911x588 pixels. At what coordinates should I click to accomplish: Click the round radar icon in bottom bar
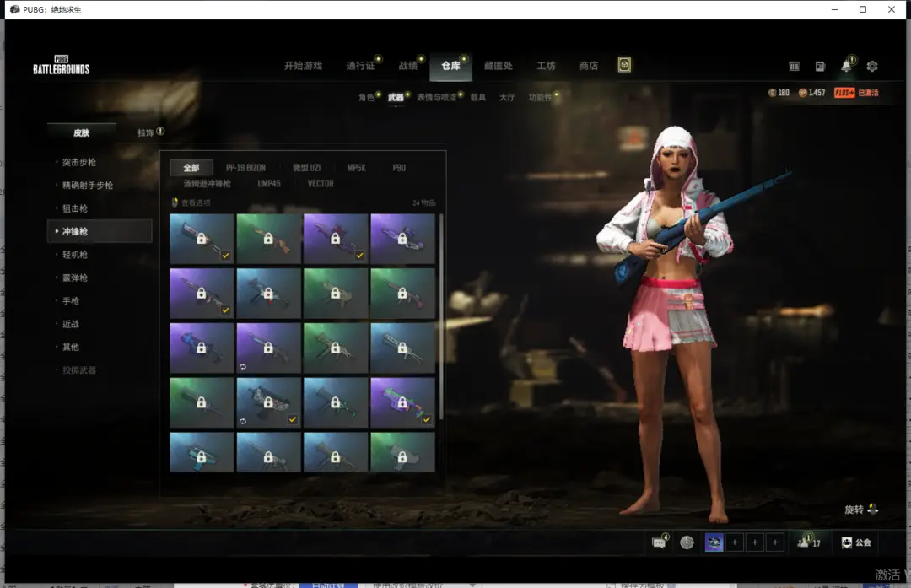(687, 542)
